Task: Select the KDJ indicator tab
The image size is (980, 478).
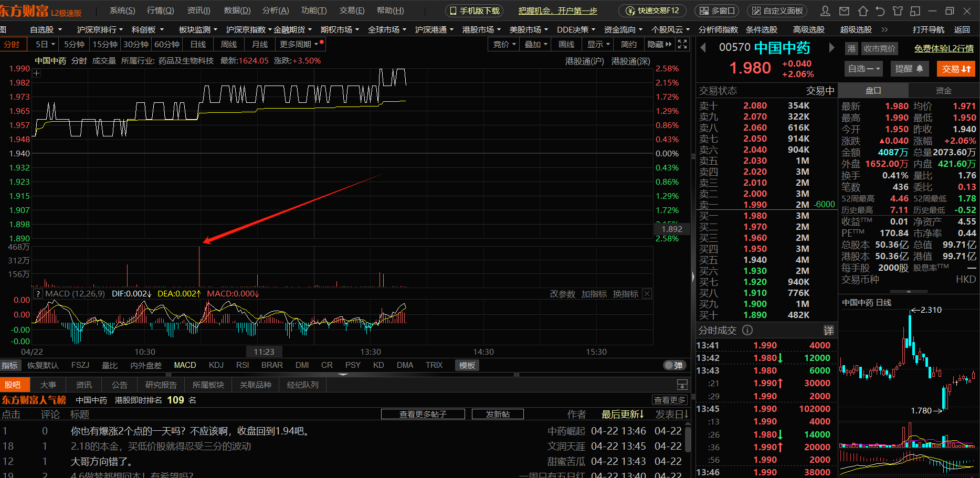Action: click(x=216, y=365)
